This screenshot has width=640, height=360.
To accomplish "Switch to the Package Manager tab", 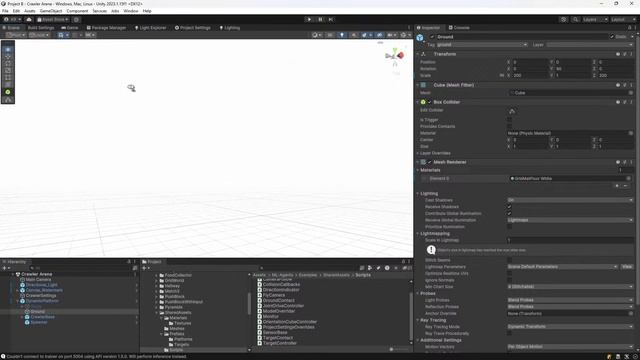I will (x=107, y=28).
